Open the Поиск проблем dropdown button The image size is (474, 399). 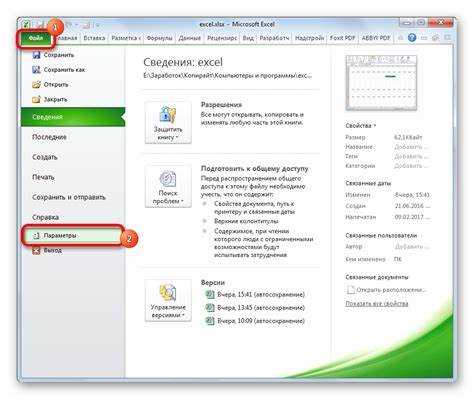(x=168, y=187)
